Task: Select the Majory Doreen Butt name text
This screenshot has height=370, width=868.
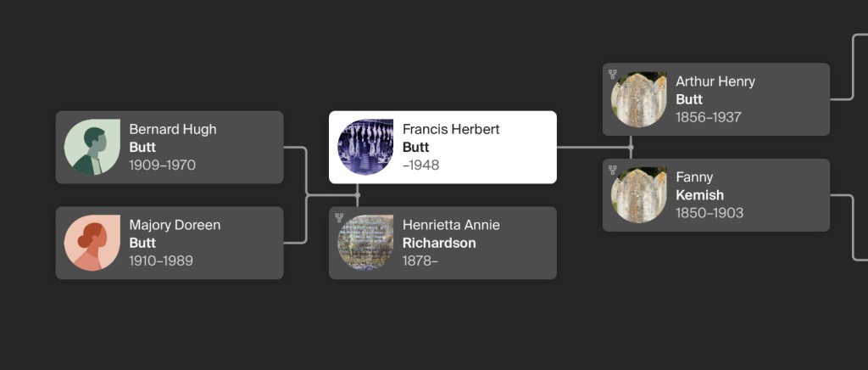Action: tap(174, 233)
